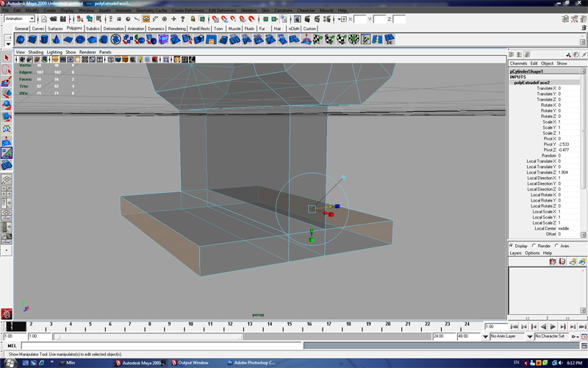
Task: Click the play forward button
Action: [553, 326]
